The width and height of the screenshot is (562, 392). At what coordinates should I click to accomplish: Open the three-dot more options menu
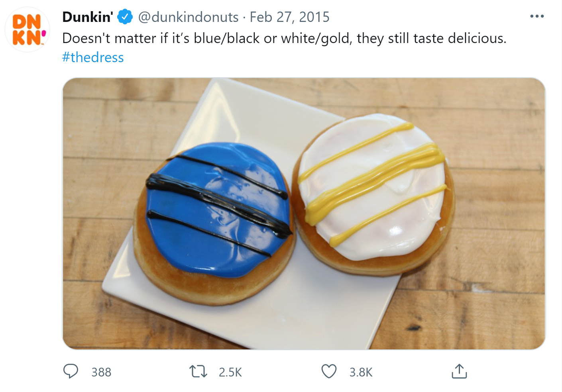pos(537,16)
